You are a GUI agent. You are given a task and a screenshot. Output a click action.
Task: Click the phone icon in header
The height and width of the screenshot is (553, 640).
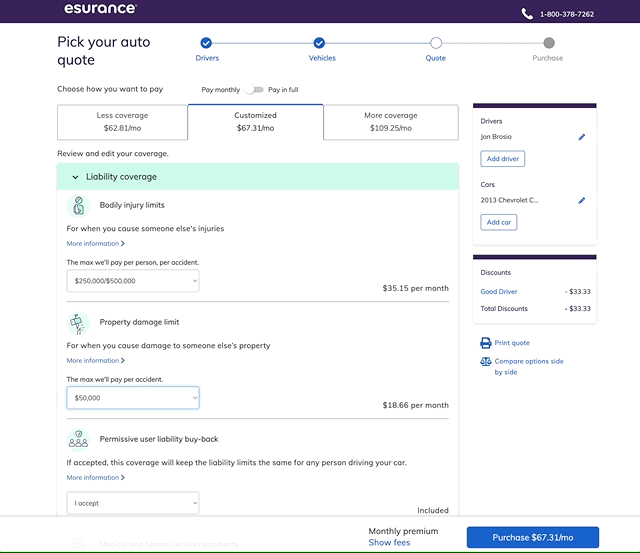tap(527, 14)
